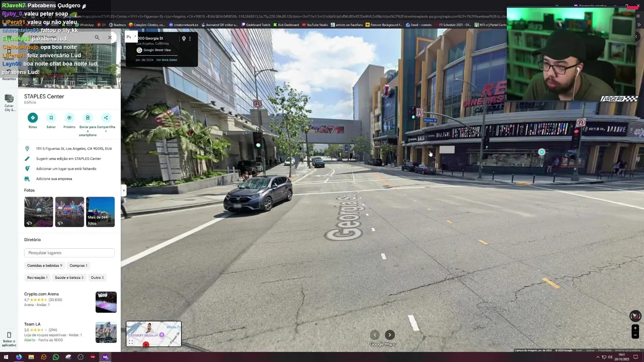Open Próximo nearby search icon
The width and height of the screenshot is (644, 362).
click(69, 118)
